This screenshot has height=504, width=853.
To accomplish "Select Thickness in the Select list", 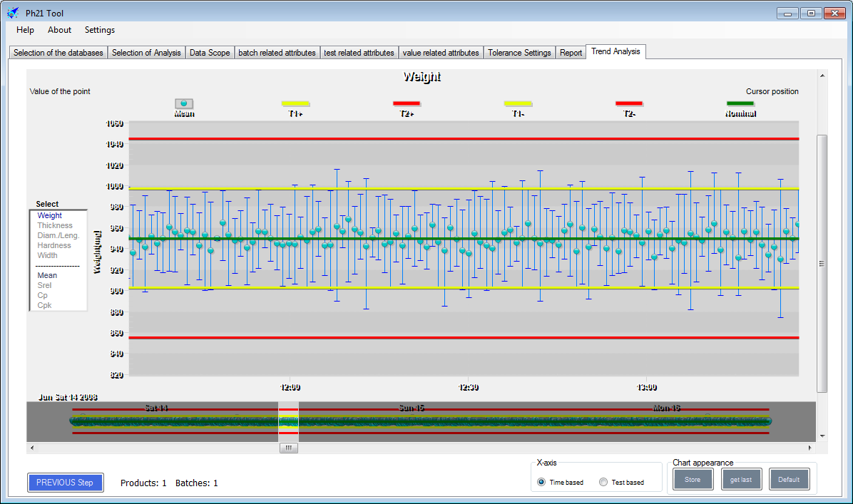I will coord(55,225).
